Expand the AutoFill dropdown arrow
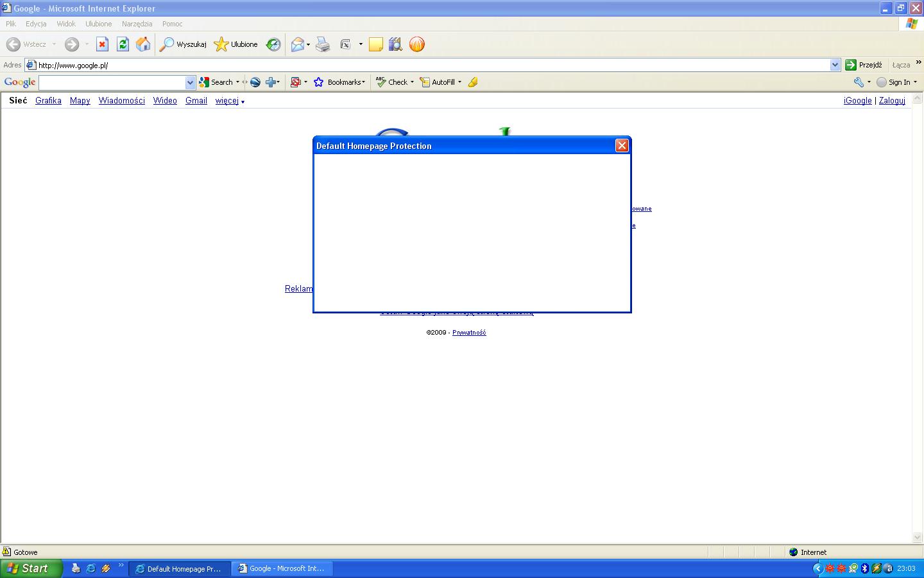This screenshot has width=924, height=578. (459, 82)
